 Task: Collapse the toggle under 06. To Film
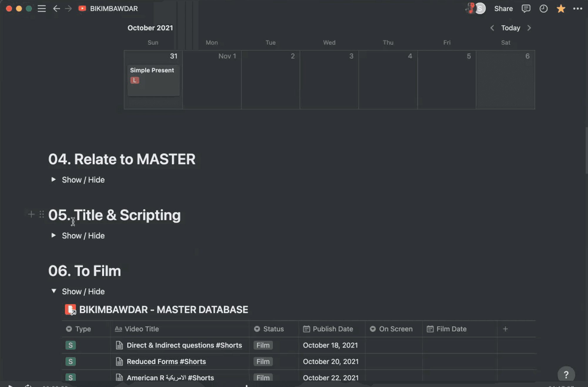54,291
